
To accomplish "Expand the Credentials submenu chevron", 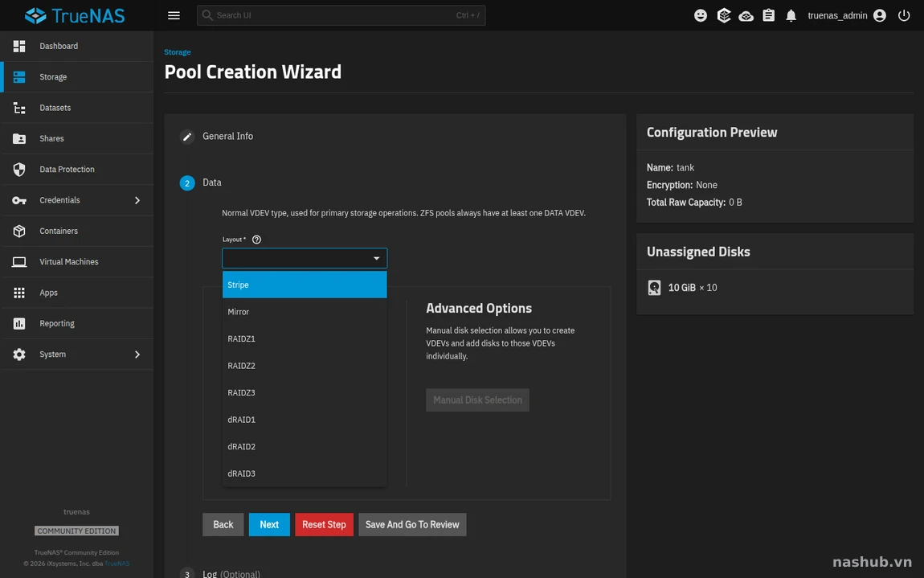I will (137, 200).
